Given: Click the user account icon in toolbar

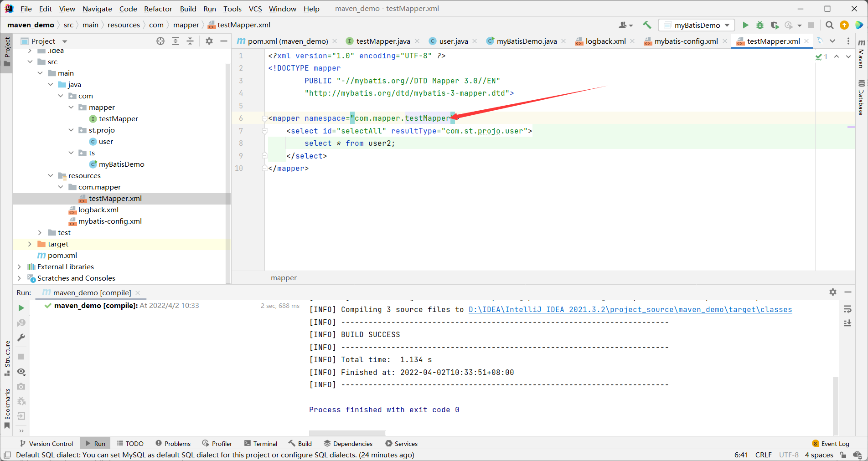Looking at the screenshot, I should pos(625,25).
